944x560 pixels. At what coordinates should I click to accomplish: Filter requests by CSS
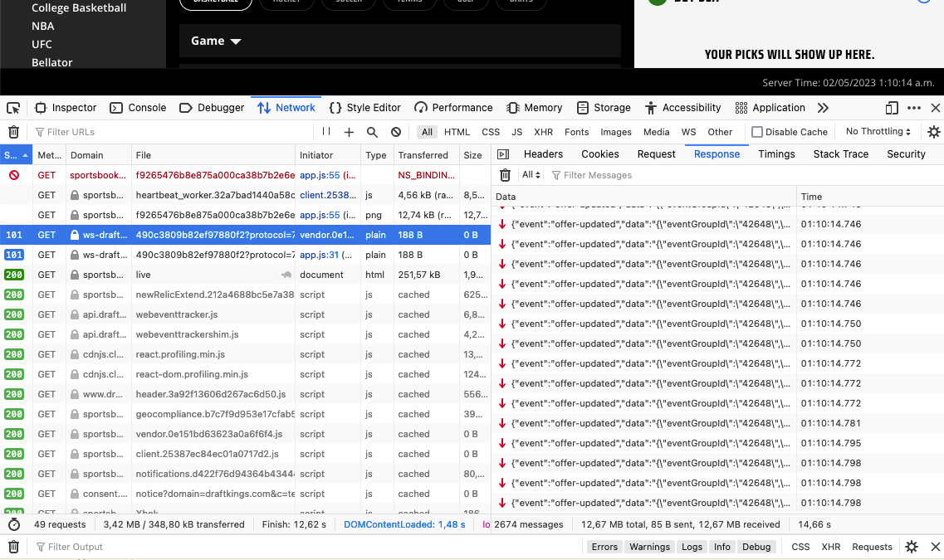(491, 132)
